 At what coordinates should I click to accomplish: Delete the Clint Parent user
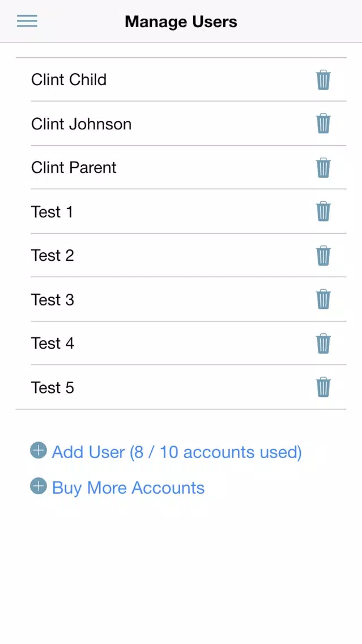[323, 168]
